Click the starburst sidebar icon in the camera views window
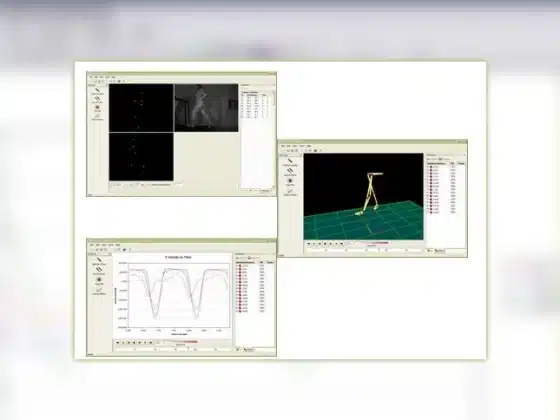Viewport: 560px width, 420px height. point(97,107)
